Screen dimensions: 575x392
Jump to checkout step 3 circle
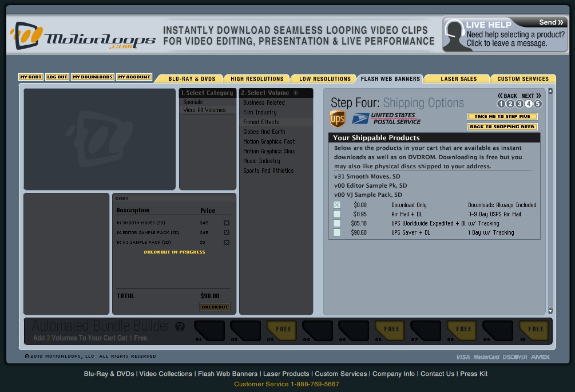click(x=520, y=104)
